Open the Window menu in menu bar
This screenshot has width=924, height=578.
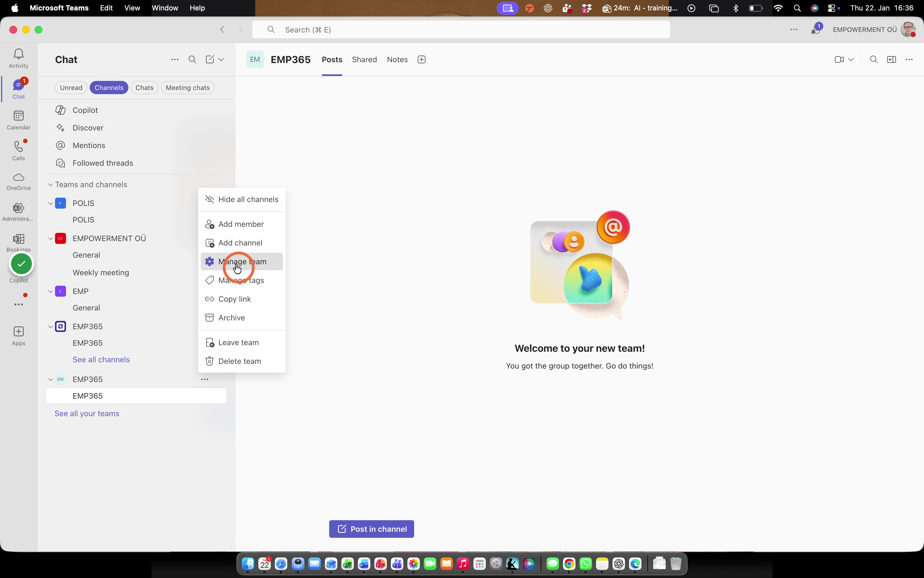coord(165,8)
